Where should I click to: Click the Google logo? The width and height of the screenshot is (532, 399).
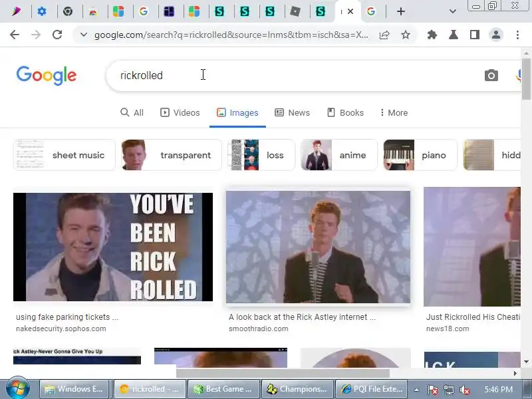coord(47,75)
